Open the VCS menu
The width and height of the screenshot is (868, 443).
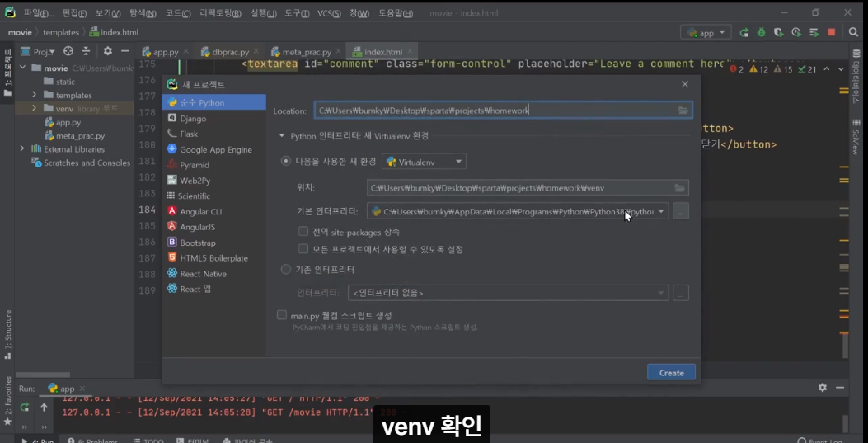point(329,12)
